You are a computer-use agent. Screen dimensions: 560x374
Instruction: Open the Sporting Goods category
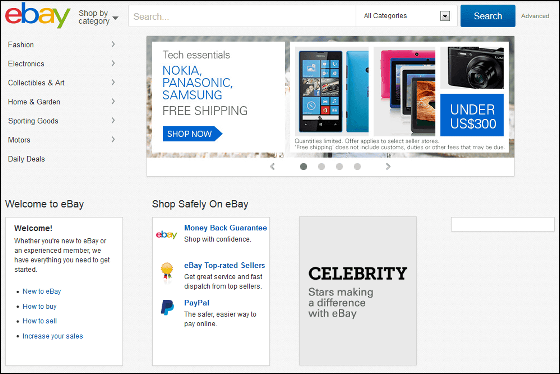[x=33, y=121]
